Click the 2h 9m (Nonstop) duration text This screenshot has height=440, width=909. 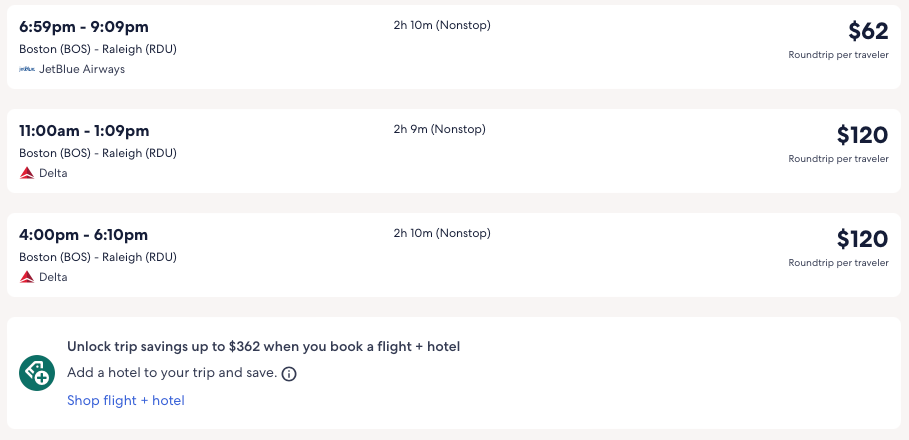[440, 129]
